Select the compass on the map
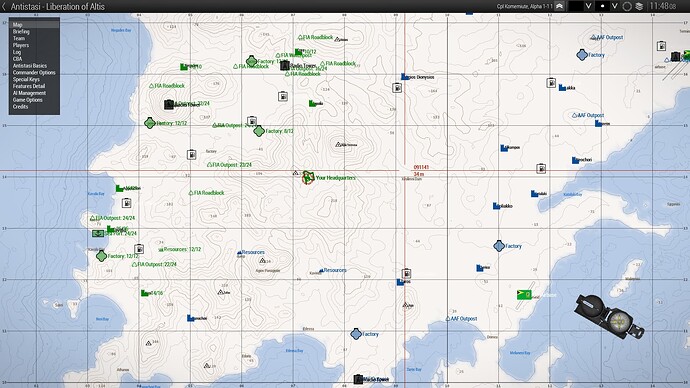 click(x=609, y=316)
